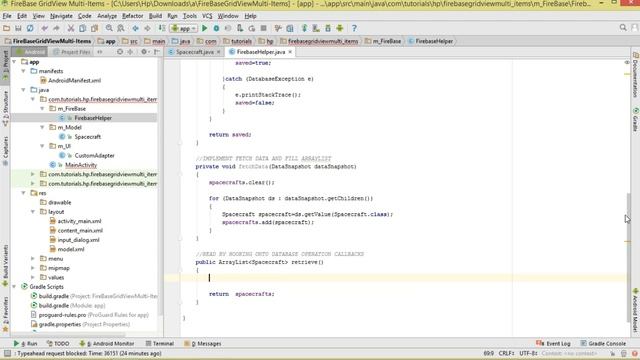Screen dimensions: 640x360
Task: Open the Gradle Console
Action: pyautogui.click(x=603, y=344)
